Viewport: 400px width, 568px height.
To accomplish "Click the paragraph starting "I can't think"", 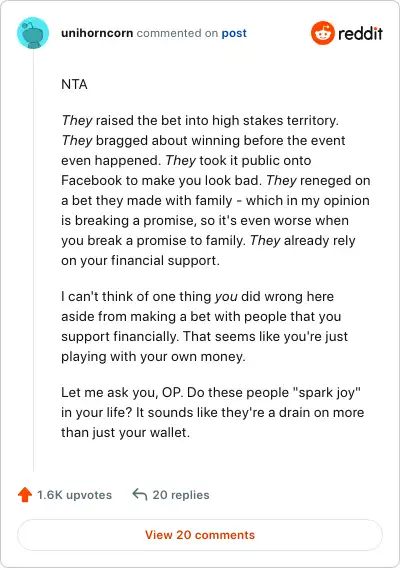I will tap(205, 326).
